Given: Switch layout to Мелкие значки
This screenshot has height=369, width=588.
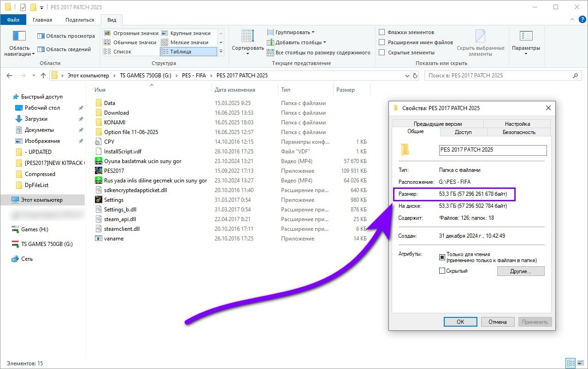Looking at the screenshot, I should [185, 42].
